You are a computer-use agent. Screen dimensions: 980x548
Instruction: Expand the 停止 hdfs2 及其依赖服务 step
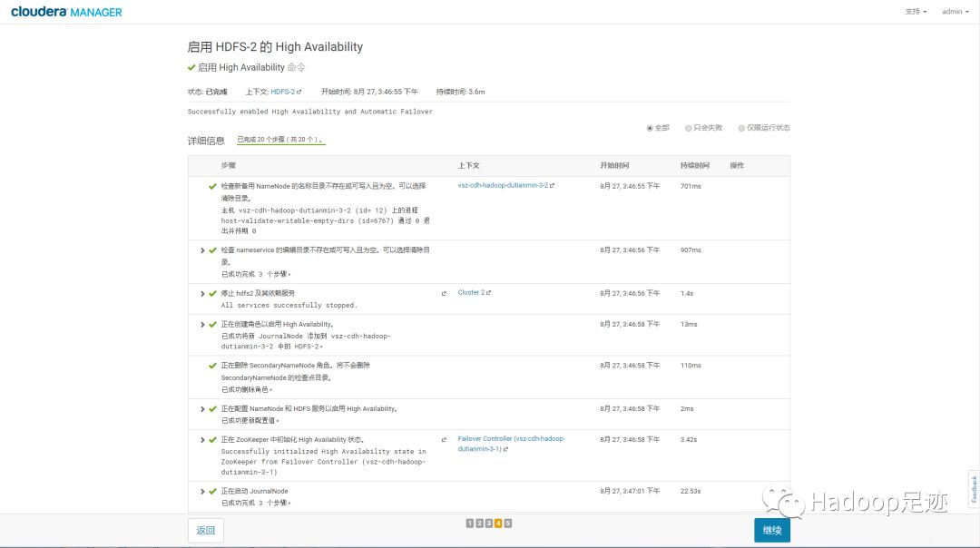[202, 294]
